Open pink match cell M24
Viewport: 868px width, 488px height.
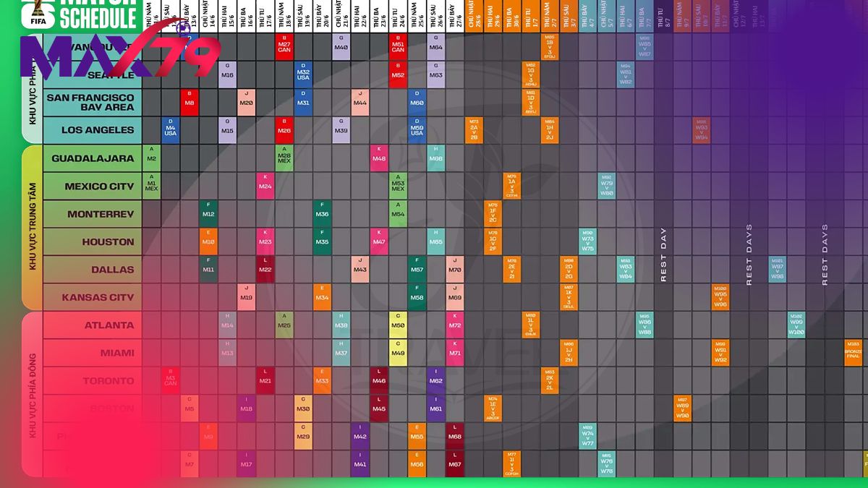(x=265, y=187)
